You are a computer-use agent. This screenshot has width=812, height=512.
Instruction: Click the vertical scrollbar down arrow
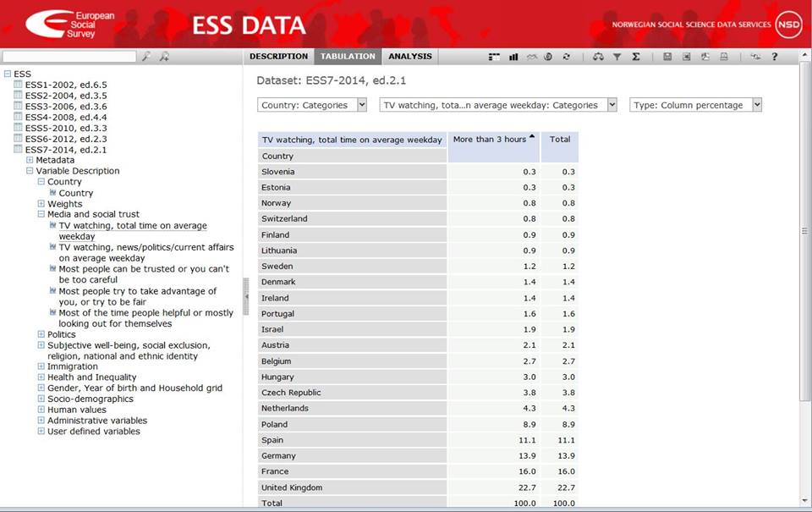coord(804,501)
